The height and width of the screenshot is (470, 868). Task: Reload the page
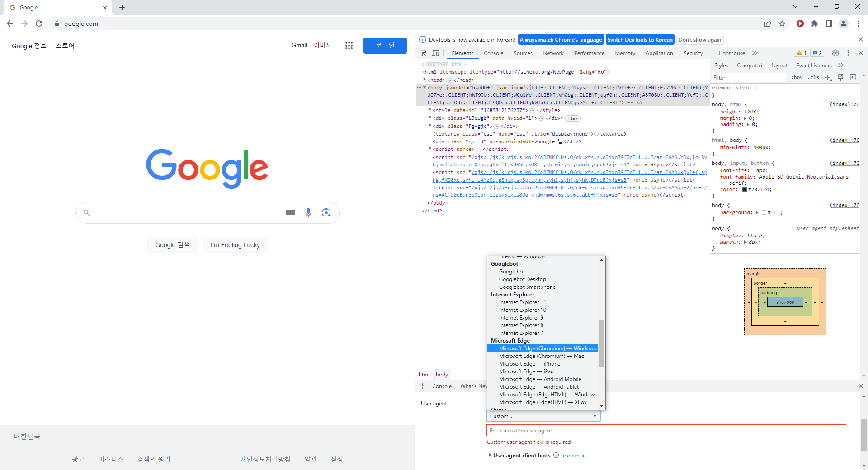tap(39, 23)
